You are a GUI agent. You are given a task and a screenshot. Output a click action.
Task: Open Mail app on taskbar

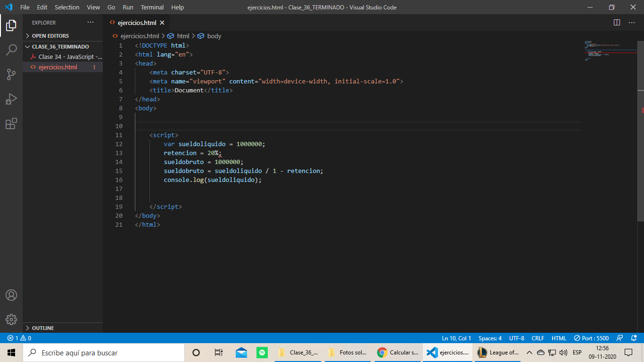tap(241, 353)
